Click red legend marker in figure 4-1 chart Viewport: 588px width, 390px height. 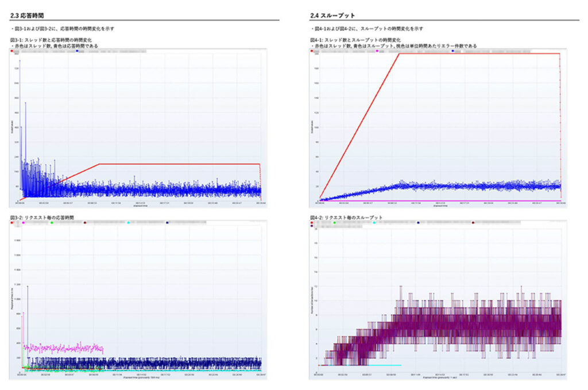pyautogui.click(x=312, y=51)
